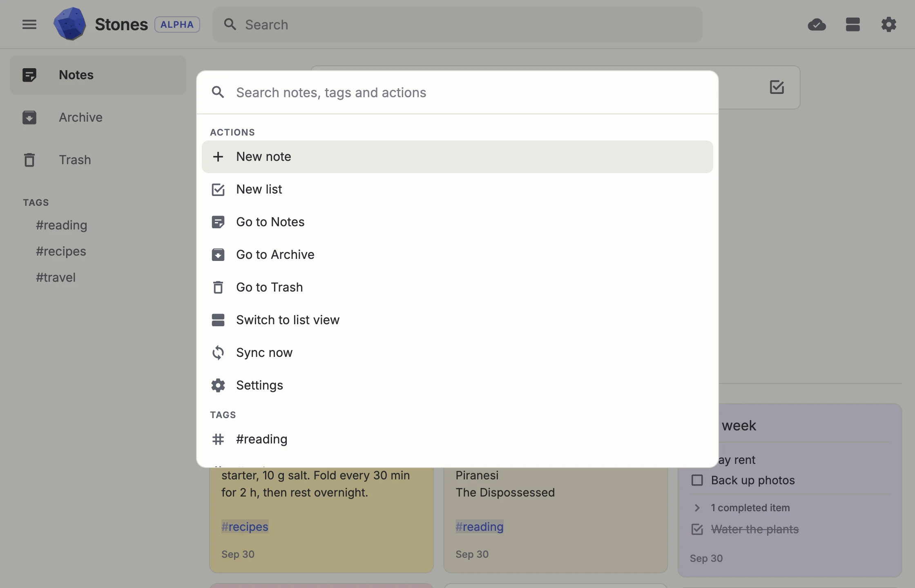Check the Back up photos checkbox
The image size is (915, 588).
tap(697, 480)
